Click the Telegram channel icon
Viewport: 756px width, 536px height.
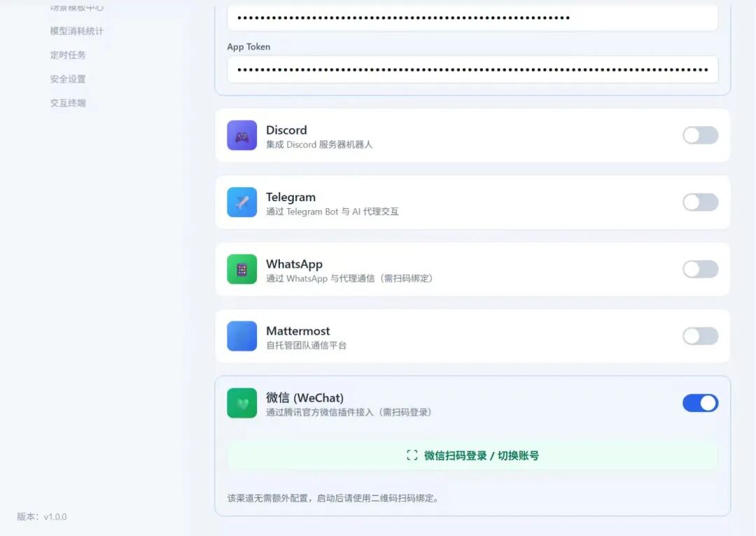pos(241,202)
